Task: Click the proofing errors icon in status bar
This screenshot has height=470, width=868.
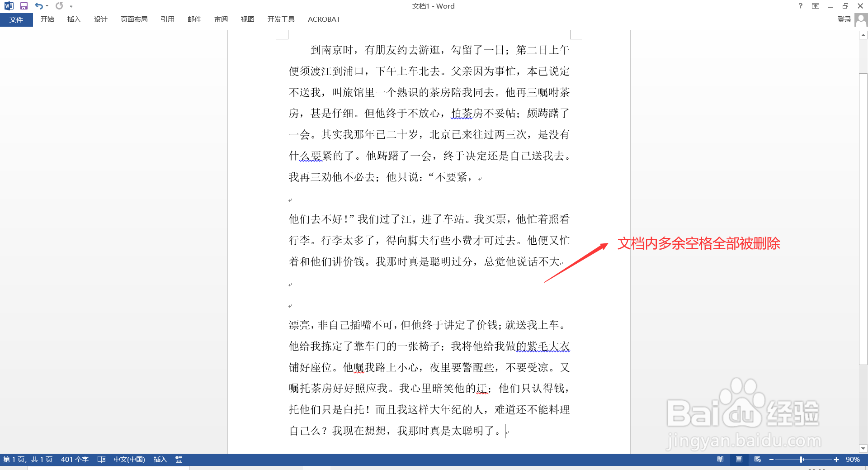Action: [102, 460]
